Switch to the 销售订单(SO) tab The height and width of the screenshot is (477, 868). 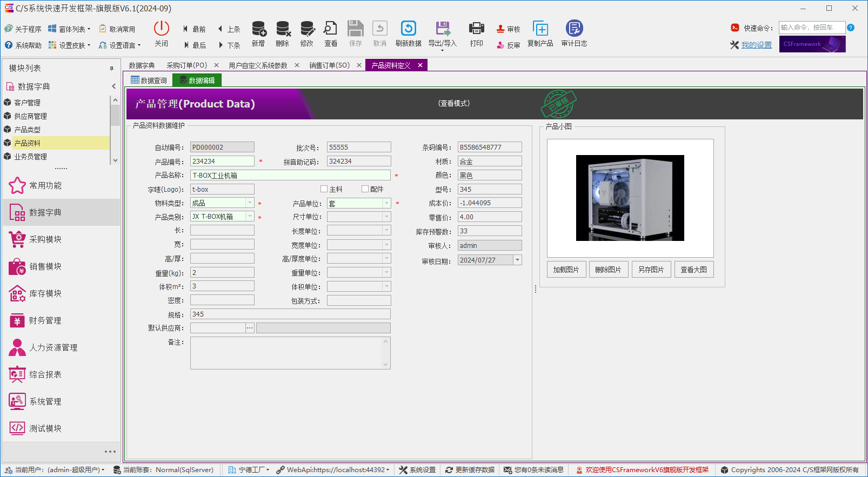click(x=329, y=65)
